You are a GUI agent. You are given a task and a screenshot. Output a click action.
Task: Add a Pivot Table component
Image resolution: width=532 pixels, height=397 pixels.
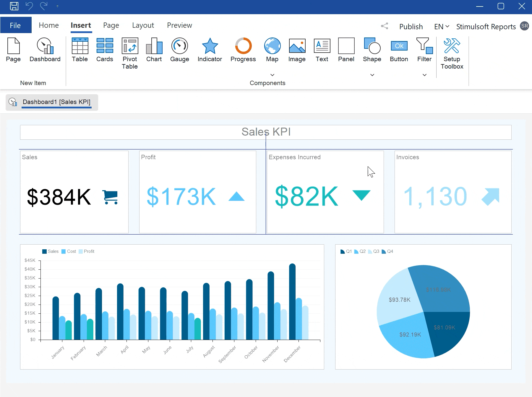(x=130, y=53)
